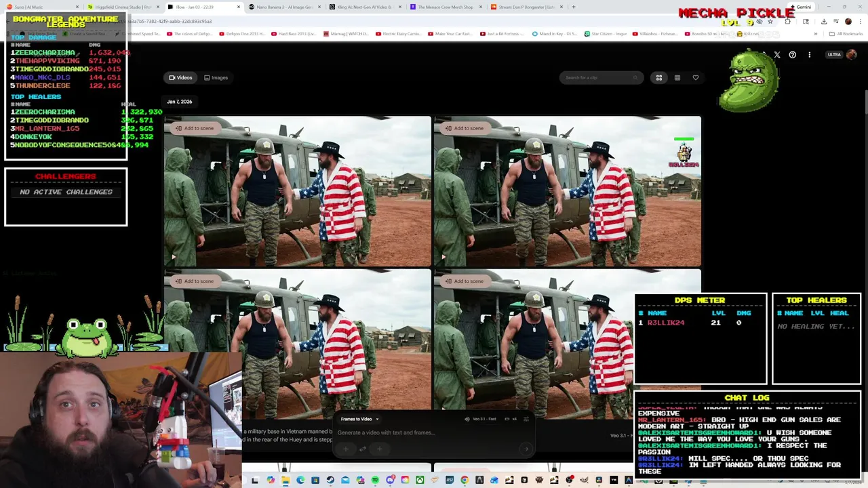The height and width of the screenshot is (488, 868).
Task: Switch to The Menace Crew Merch Shop tab
Action: click(x=446, y=7)
